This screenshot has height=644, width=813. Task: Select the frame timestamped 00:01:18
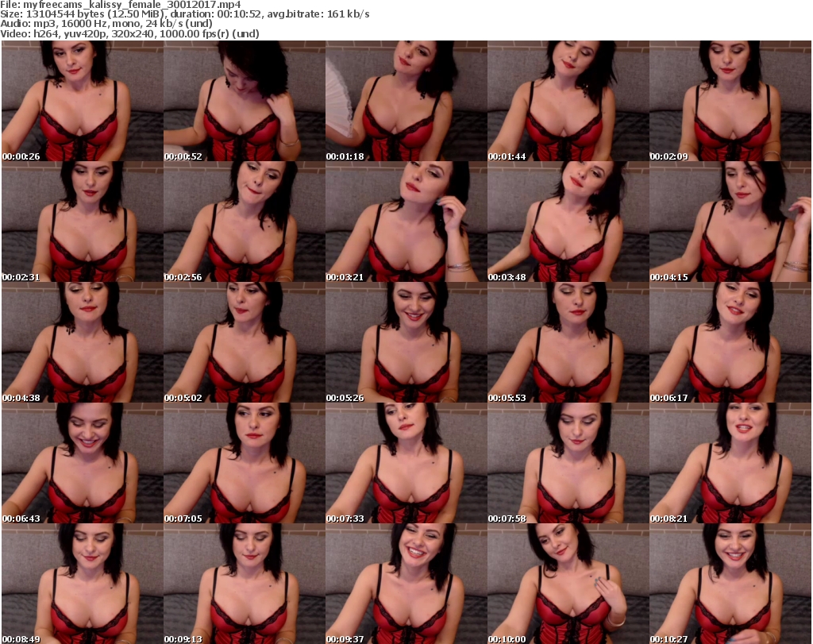406,101
